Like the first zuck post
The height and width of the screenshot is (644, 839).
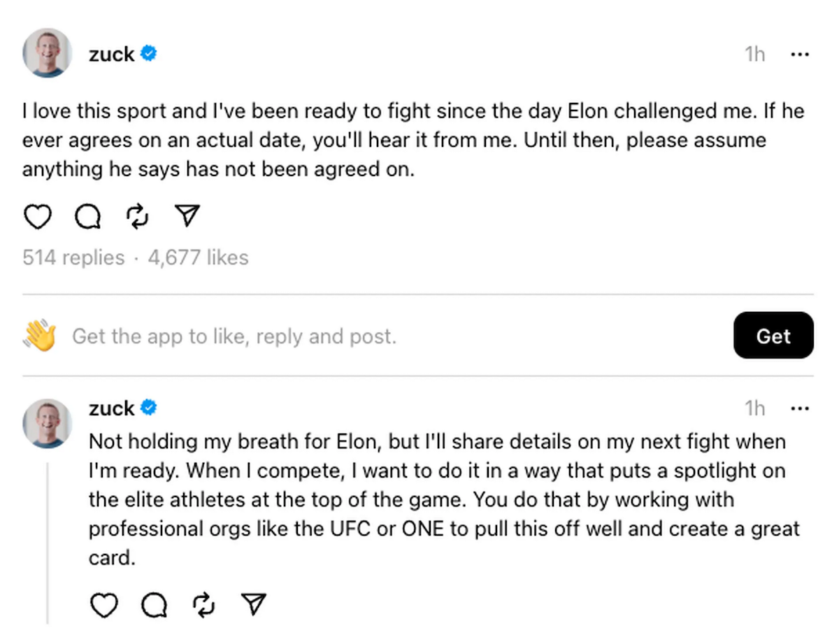coord(37,217)
